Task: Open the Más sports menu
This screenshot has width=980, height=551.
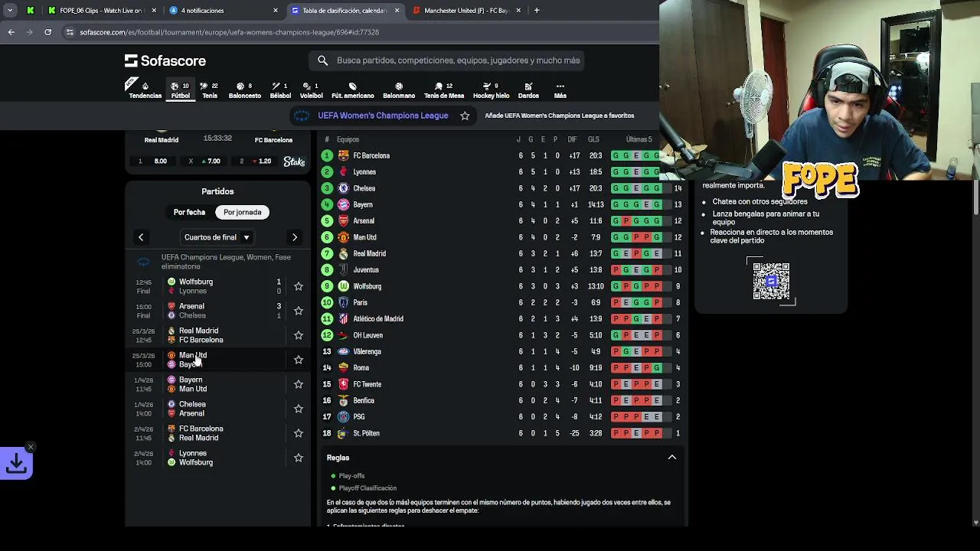Action: click(x=560, y=90)
